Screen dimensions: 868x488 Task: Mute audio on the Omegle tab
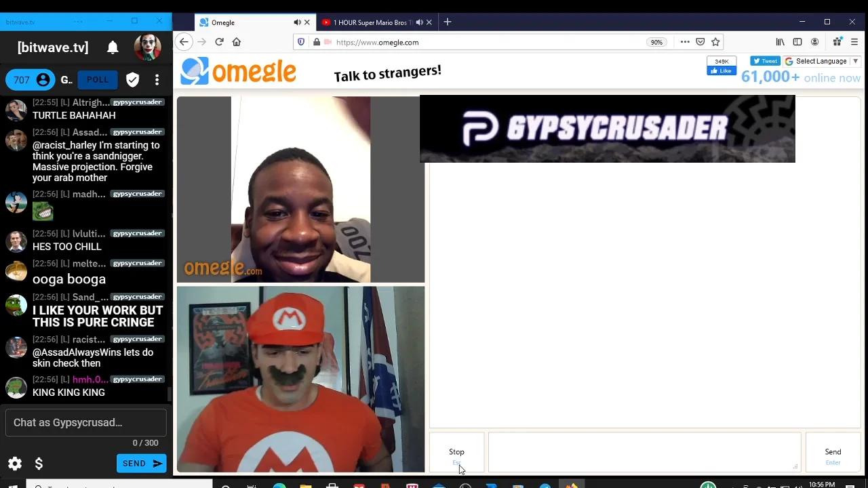297,22
